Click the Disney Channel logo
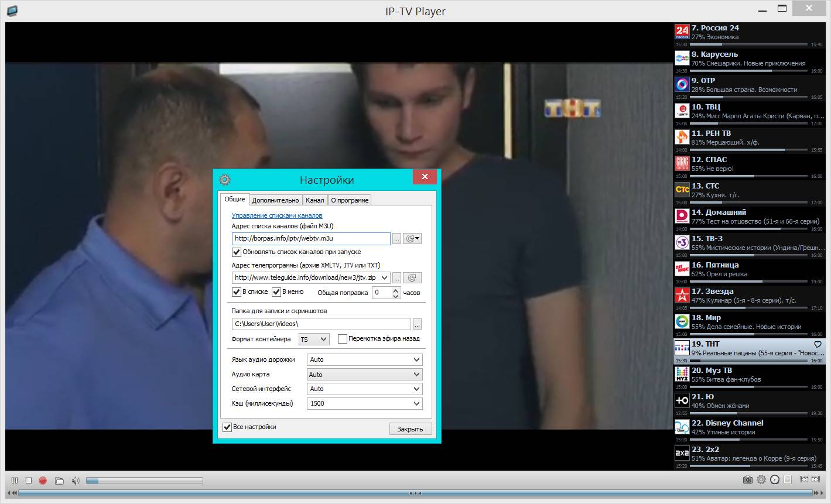Viewport: 831px width, 504px height. point(682,427)
